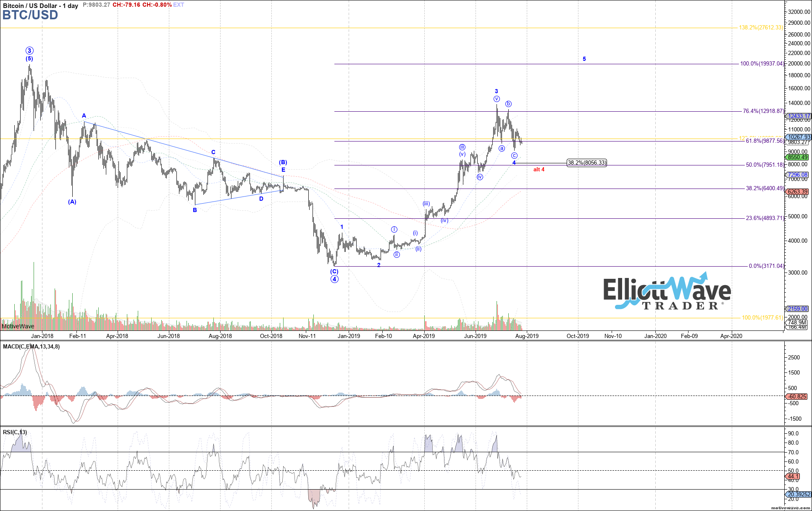
Task: Select the 138.2%(27612.33) Fibonacci label
Action: [x=761, y=28]
